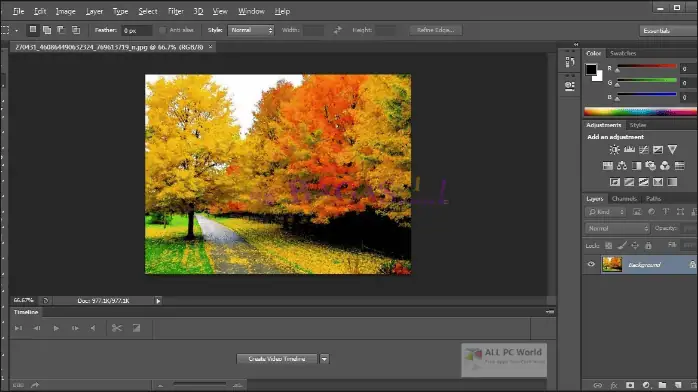Image resolution: width=698 pixels, height=392 pixels.
Task: Click the Feather input field
Action: [x=136, y=30]
